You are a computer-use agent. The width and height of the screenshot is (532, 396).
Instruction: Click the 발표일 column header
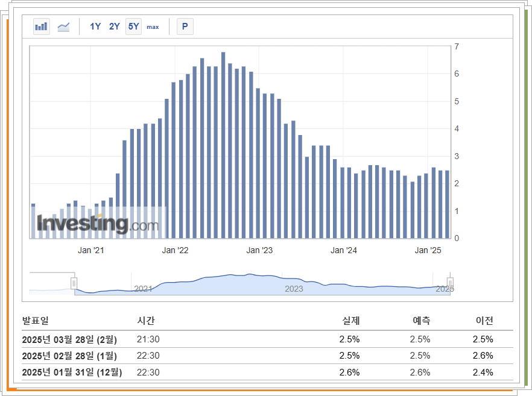pos(36,321)
